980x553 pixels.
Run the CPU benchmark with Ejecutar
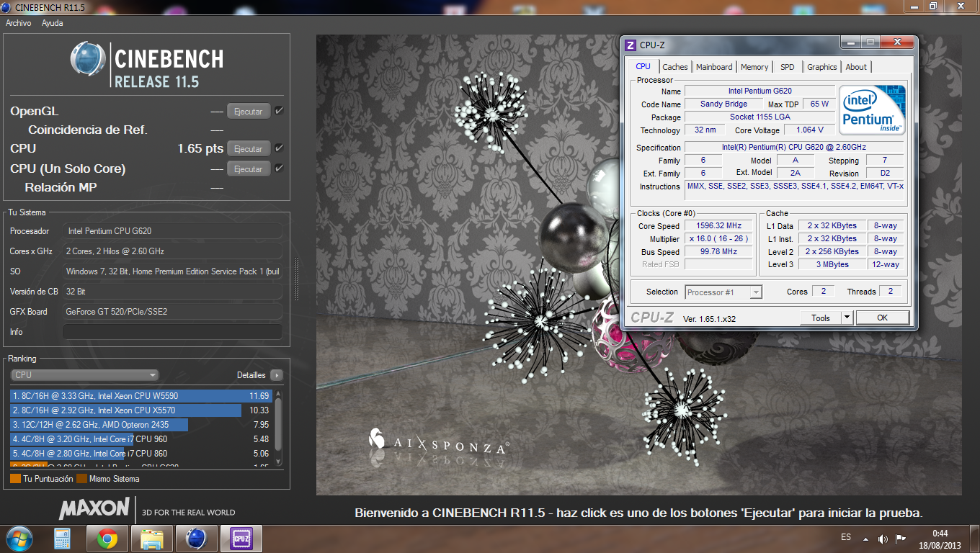tap(249, 149)
